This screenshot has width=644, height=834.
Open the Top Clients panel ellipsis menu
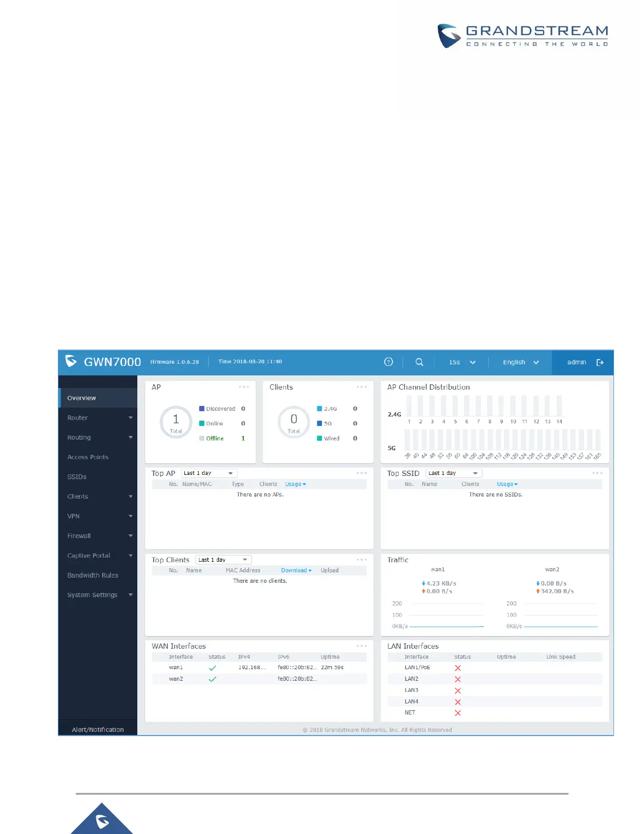point(362,559)
